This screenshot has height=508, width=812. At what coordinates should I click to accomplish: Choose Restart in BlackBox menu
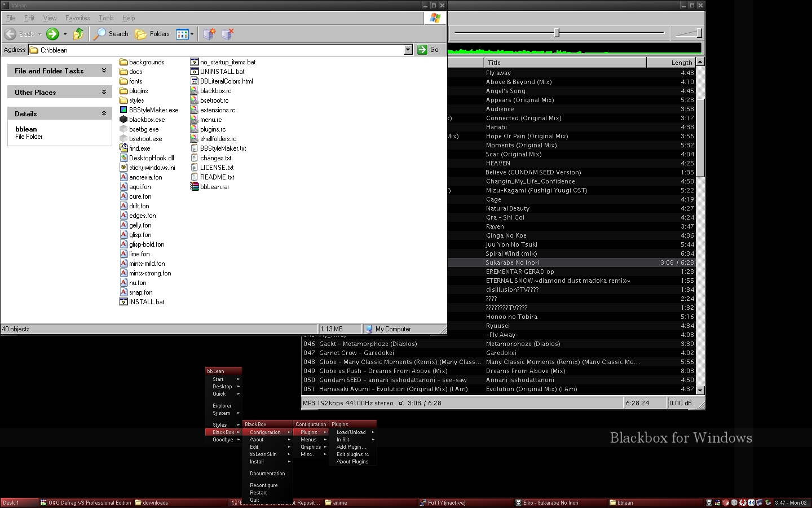point(267,493)
